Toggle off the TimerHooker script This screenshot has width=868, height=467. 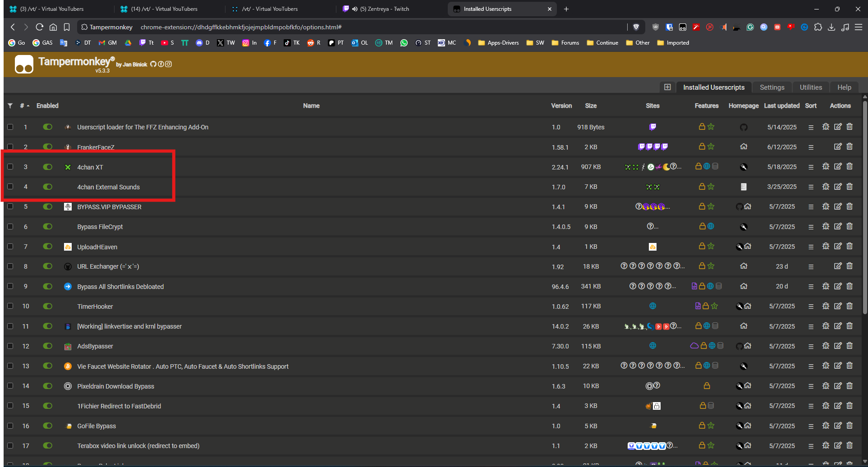(x=47, y=306)
